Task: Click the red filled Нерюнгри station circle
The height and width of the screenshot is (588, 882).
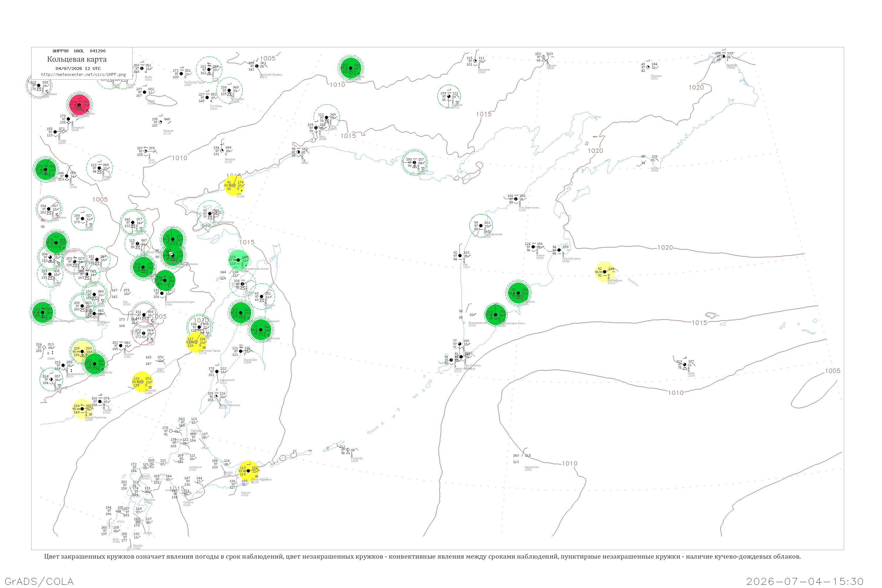Action: point(79,105)
